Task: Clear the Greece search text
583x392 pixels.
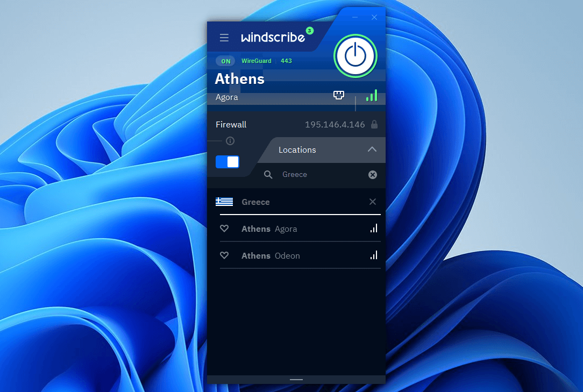Action: pyautogui.click(x=373, y=174)
